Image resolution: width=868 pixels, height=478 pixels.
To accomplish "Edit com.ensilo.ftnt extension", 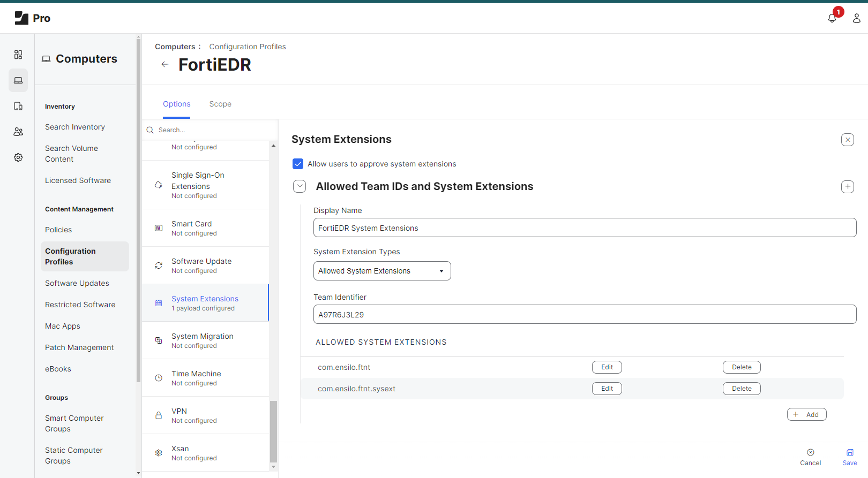I will (x=607, y=367).
